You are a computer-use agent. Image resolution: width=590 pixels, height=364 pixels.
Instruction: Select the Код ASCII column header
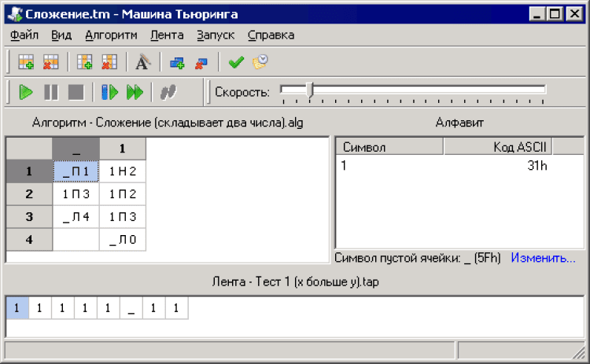497,147
